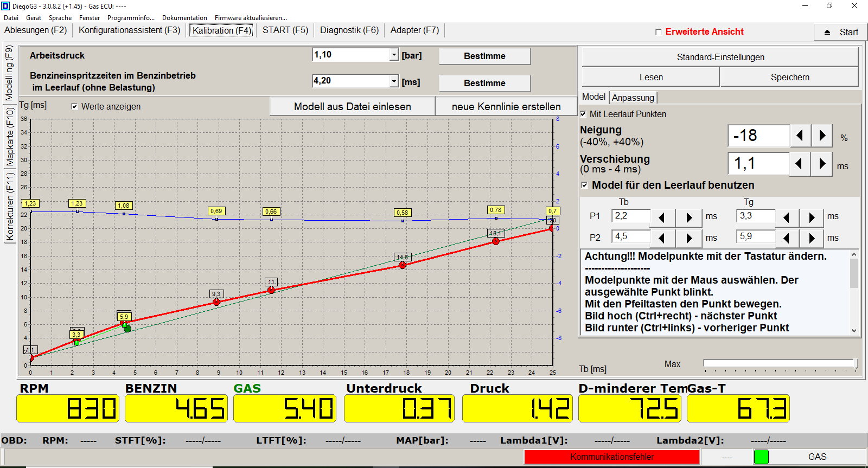This screenshot has height=468, width=868.
Task: Click neue Kennlinie erstellen
Action: pyautogui.click(x=506, y=106)
